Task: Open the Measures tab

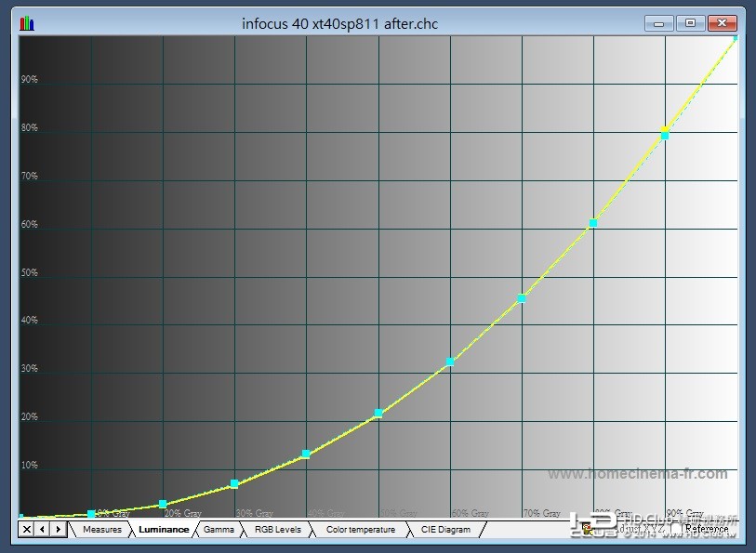Action: pos(101,530)
